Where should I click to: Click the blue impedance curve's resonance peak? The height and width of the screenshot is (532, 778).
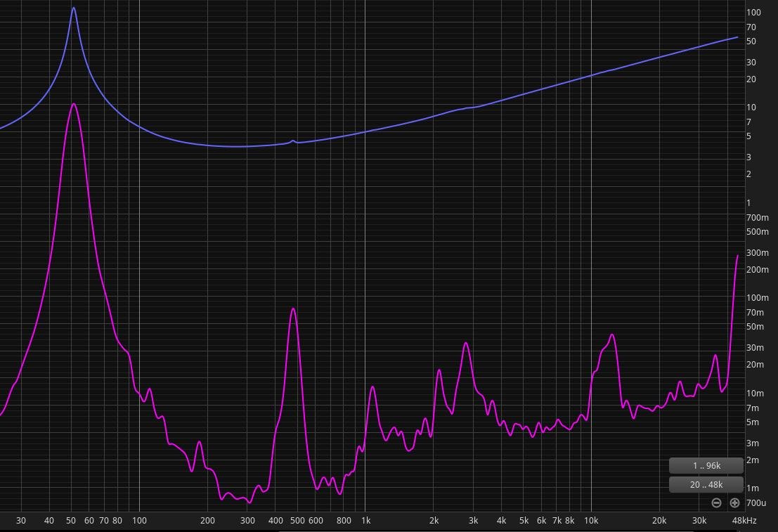pos(73,8)
